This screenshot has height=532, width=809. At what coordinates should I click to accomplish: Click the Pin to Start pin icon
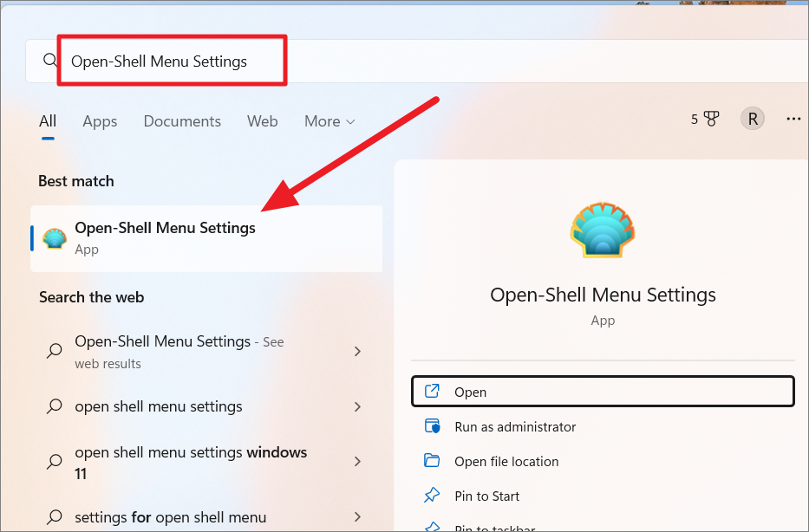coord(432,496)
